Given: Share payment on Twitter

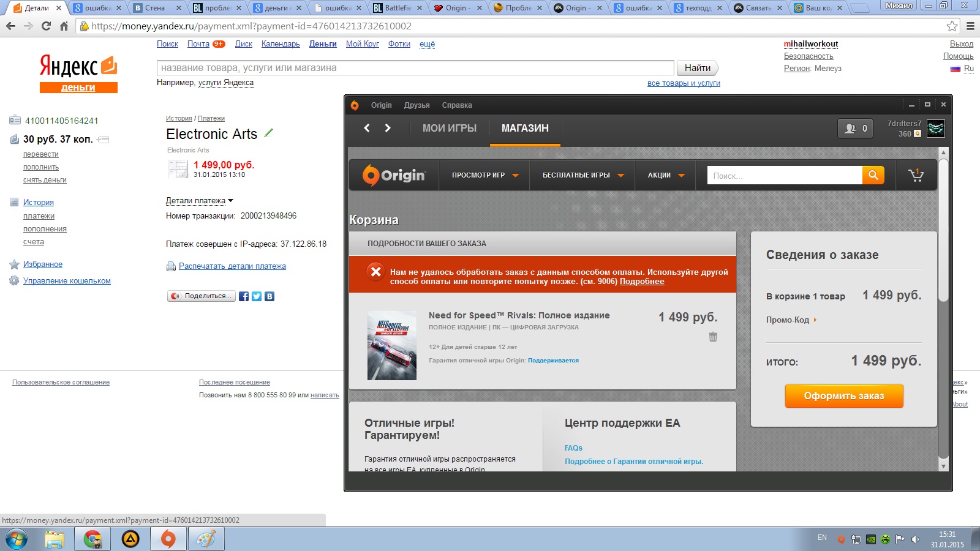Looking at the screenshot, I should coord(257,296).
